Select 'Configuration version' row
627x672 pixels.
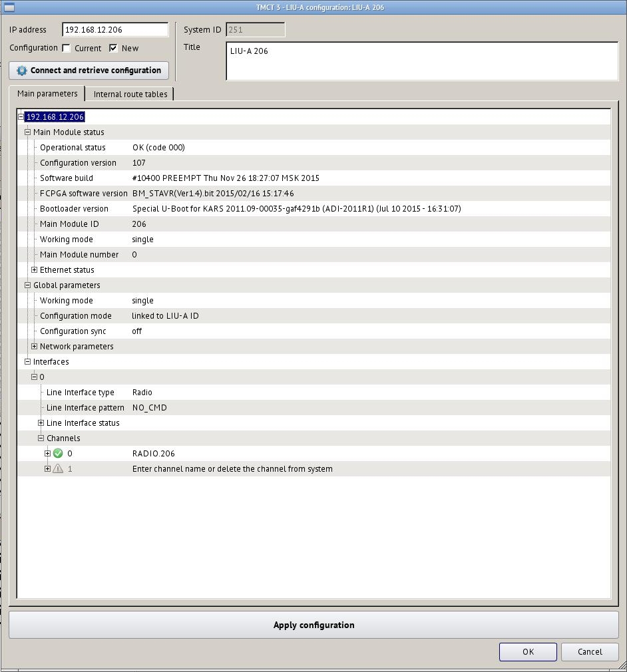click(x=314, y=163)
